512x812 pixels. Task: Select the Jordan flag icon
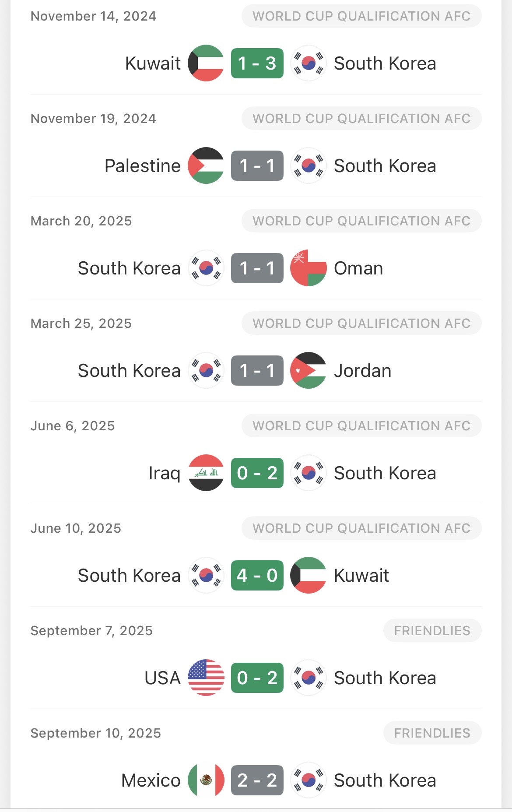tap(308, 371)
